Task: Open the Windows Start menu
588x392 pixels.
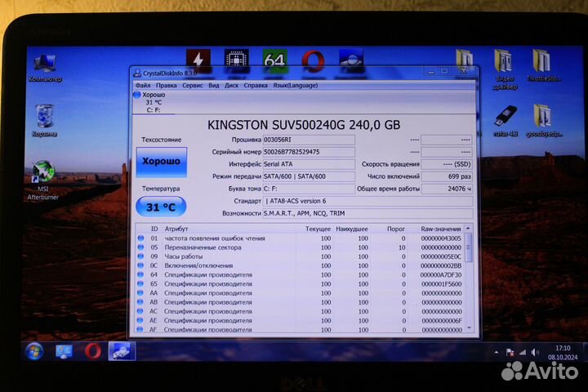Action: [34, 351]
